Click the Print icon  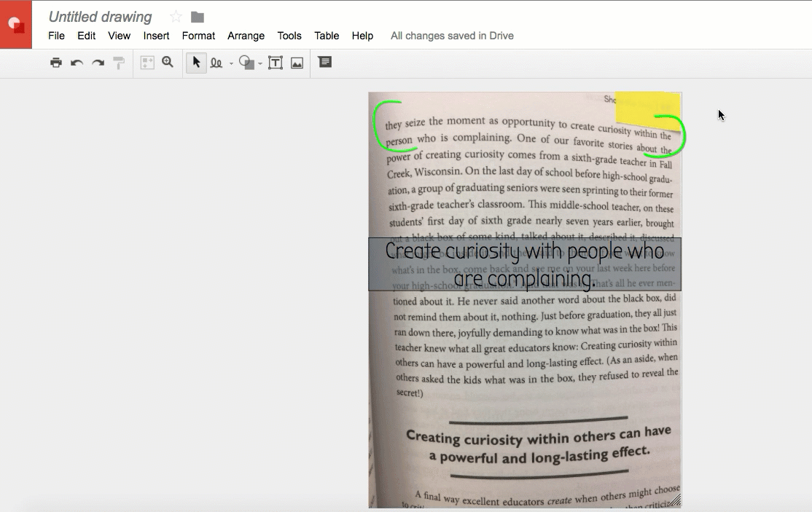56,63
